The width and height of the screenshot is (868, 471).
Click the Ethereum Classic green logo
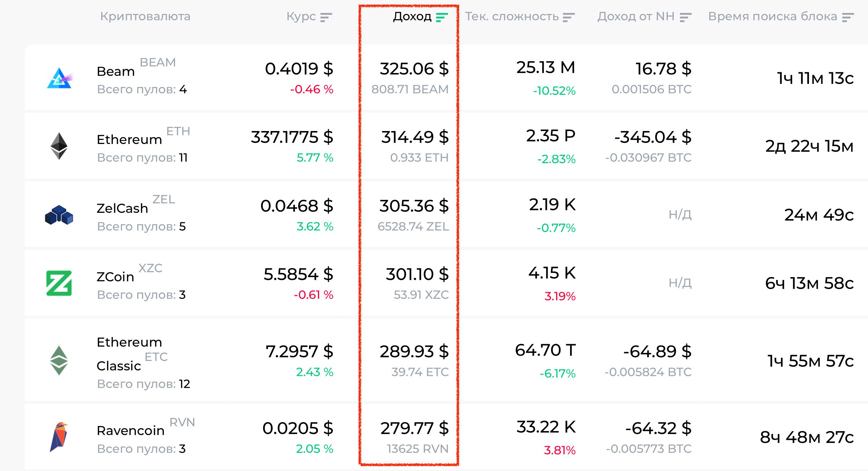59,360
